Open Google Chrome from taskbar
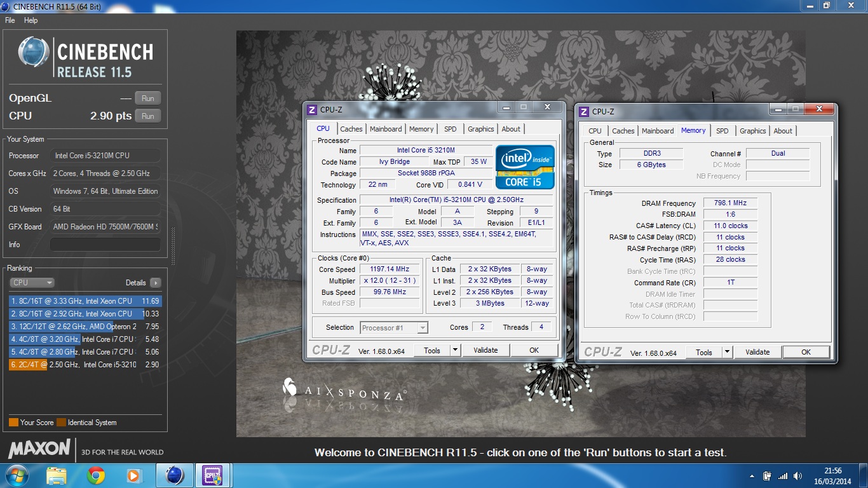The image size is (868, 488). [x=96, y=475]
